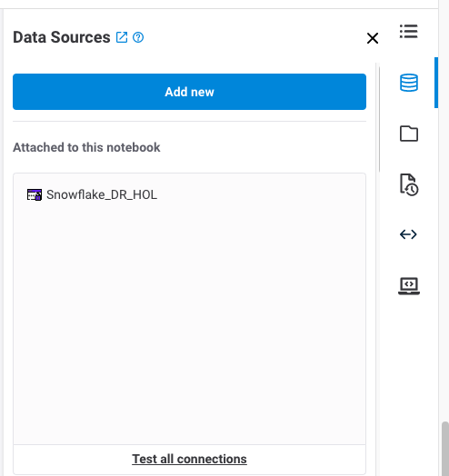The width and height of the screenshot is (449, 476).
Task: Test all connections
Action: pyautogui.click(x=189, y=459)
